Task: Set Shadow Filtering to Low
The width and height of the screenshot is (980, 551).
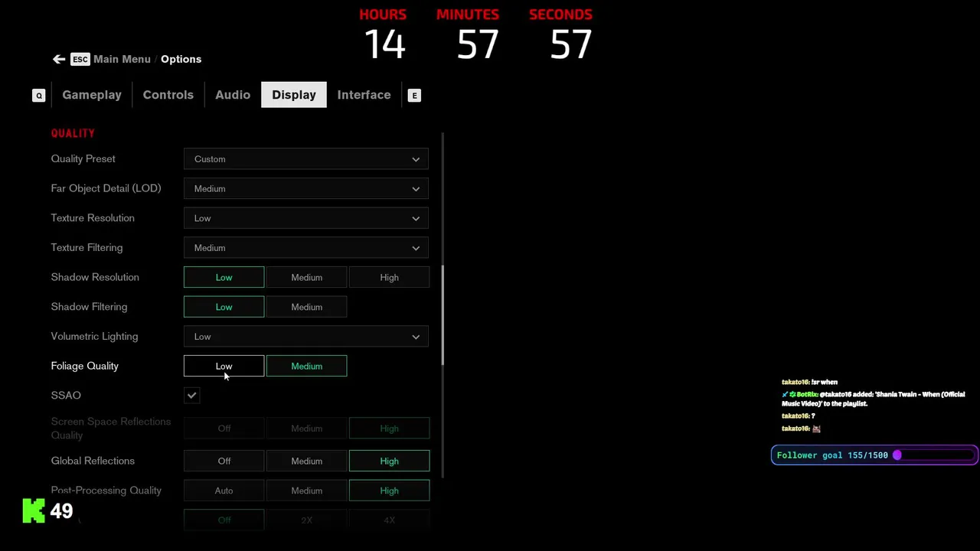Action: [224, 307]
